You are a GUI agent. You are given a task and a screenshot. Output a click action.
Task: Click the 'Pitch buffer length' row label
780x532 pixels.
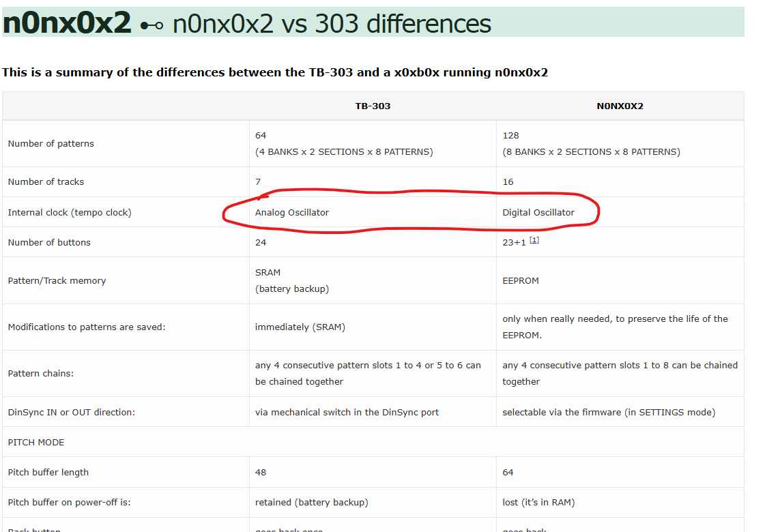48,473
